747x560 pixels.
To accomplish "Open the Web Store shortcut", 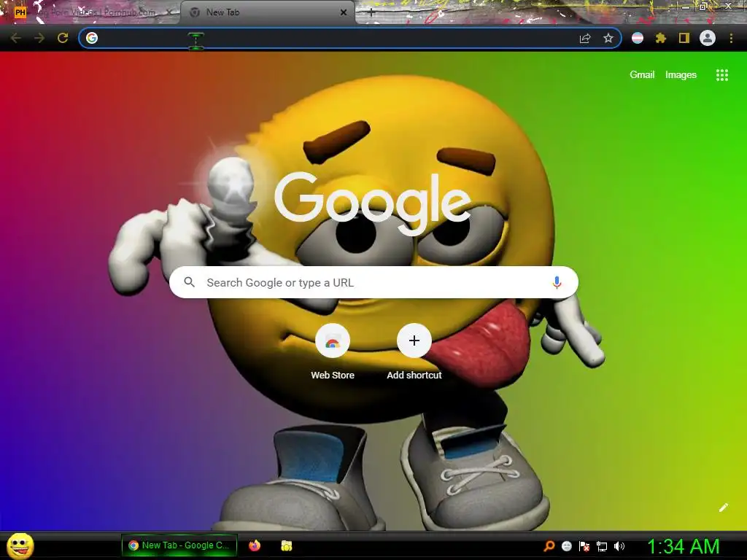I will 333,351.
